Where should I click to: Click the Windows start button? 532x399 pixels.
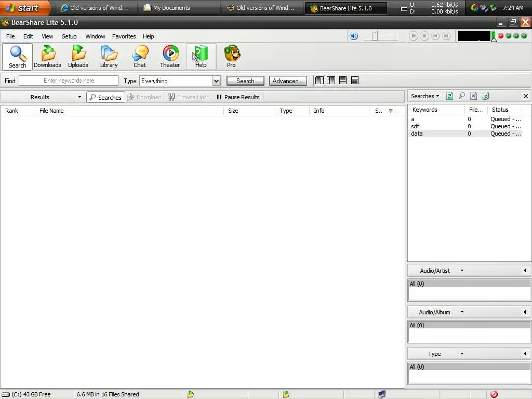25,8
